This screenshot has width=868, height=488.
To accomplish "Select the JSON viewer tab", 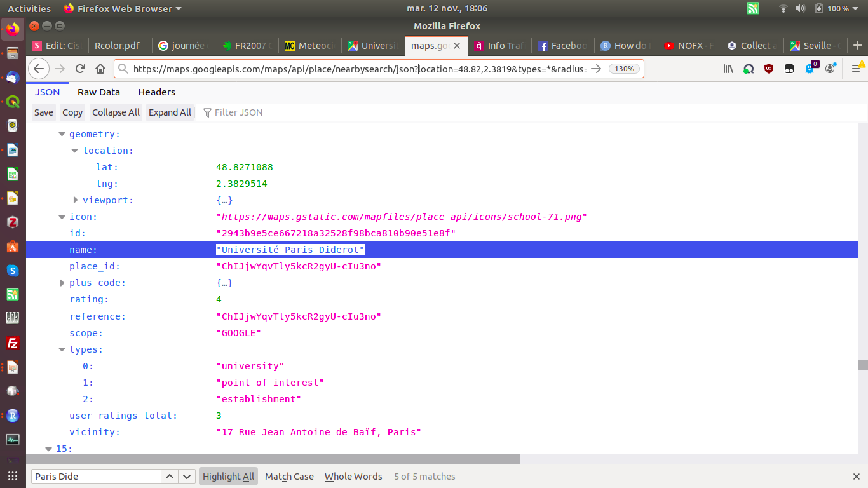I will tap(48, 92).
